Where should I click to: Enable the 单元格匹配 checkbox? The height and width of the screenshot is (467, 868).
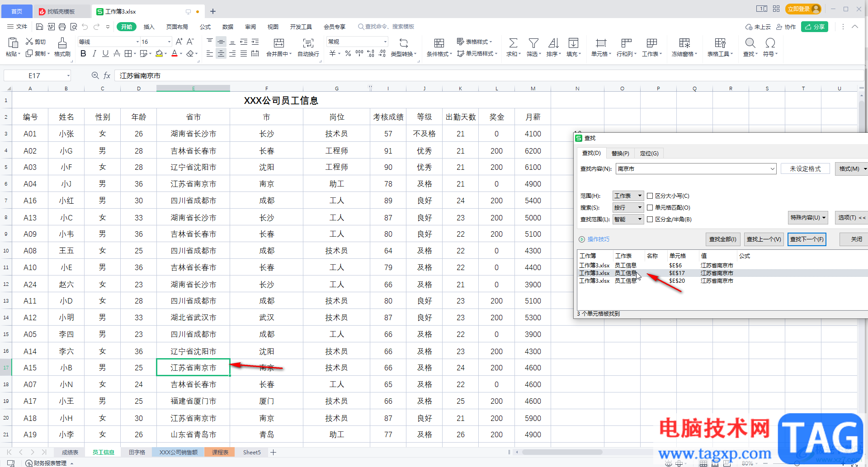pyautogui.click(x=650, y=207)
